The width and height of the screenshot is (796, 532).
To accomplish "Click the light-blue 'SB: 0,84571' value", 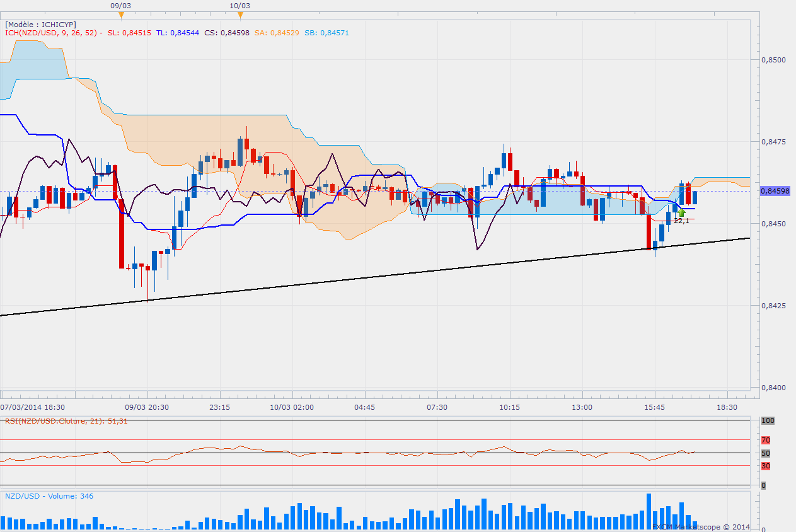I will [326, 33].
